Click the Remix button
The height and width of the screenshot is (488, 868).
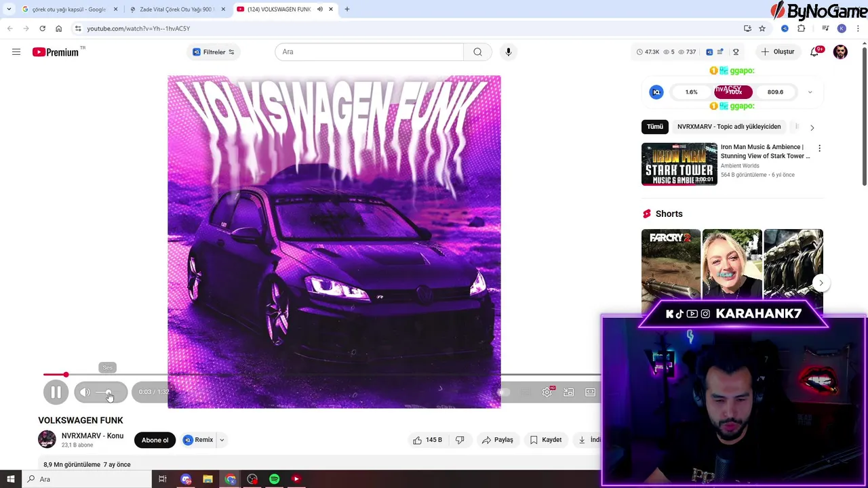(x=198, y=440)
